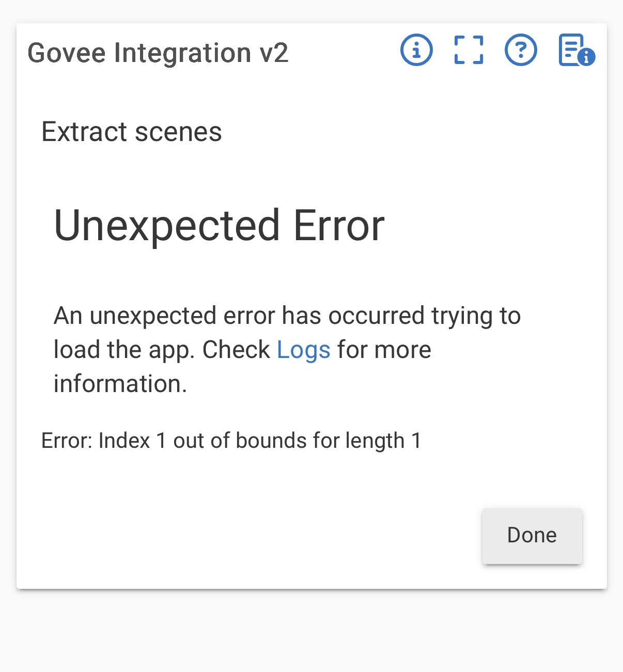Click the circled info icon

pos(416,50)
